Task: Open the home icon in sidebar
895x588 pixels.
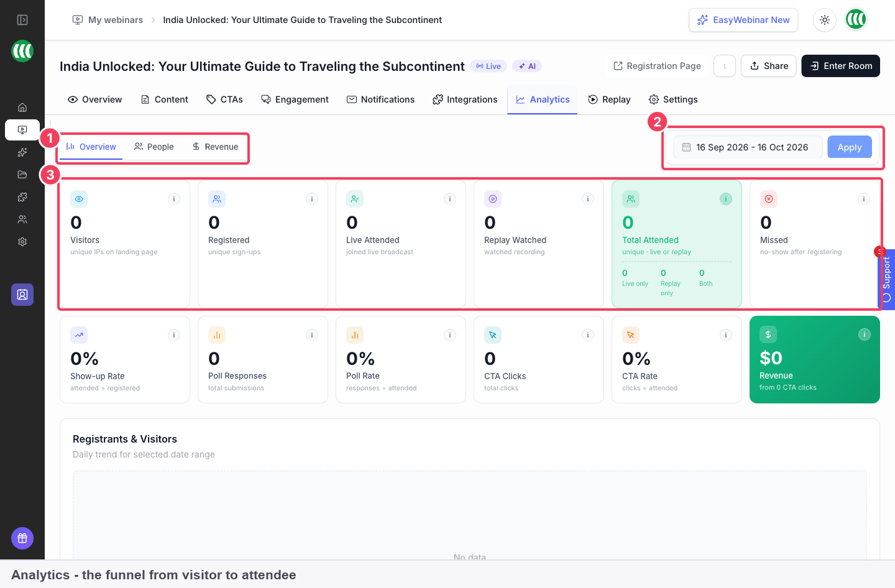Action: [x=22, y=108]
